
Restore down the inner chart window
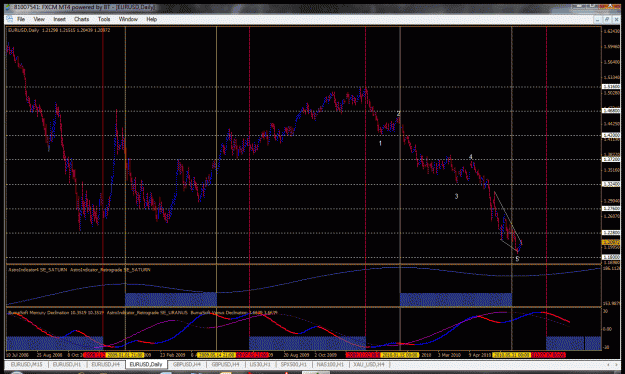(x=607, y=19)
